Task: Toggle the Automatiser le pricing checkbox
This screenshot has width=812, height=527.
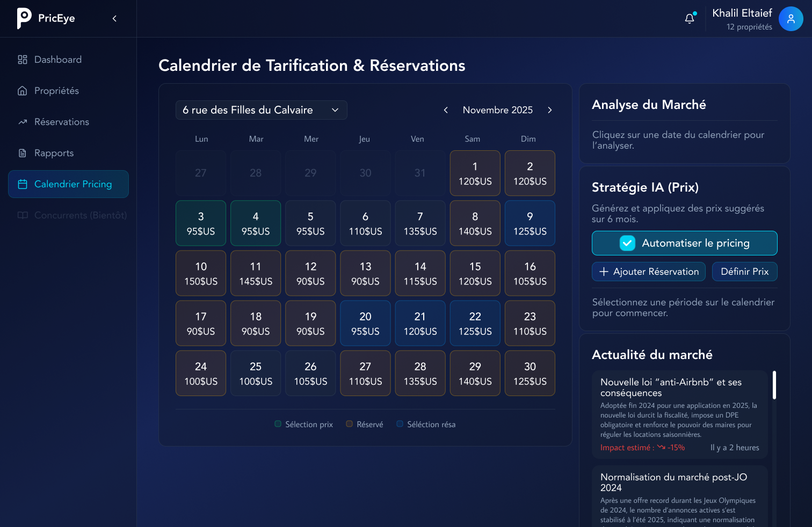Action: click(627, 243)
